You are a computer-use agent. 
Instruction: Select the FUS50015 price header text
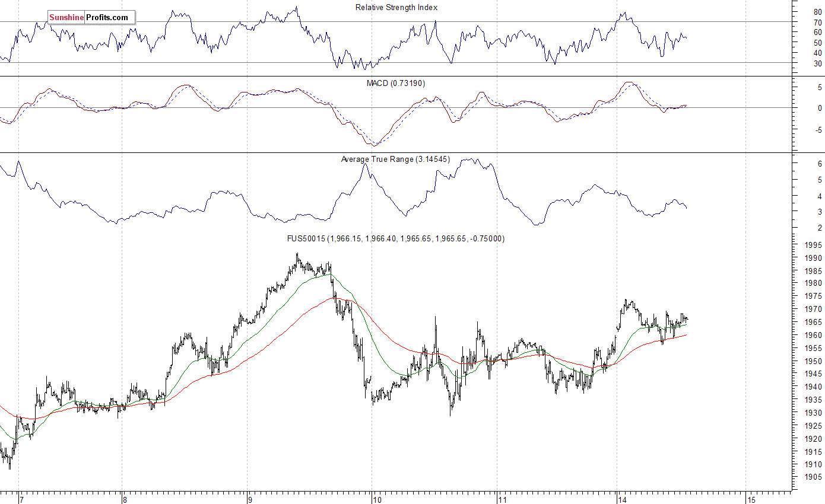[x=396, y=238]
